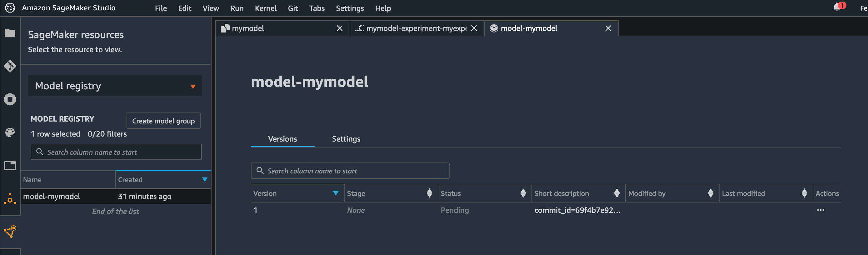Click the None stage cell
Image resolution: width=868 pixels, height=255 pixels.
pos(356,210)
